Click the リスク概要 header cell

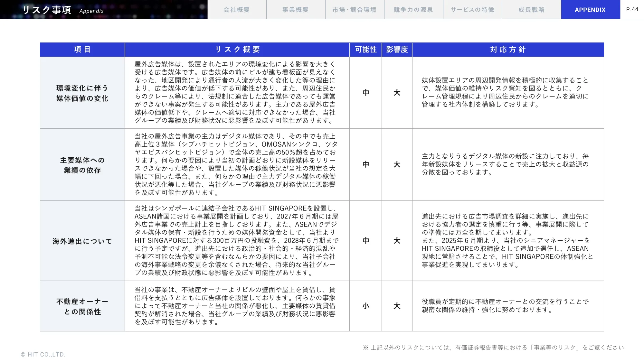pyautogui.click(x=237, y=50)
